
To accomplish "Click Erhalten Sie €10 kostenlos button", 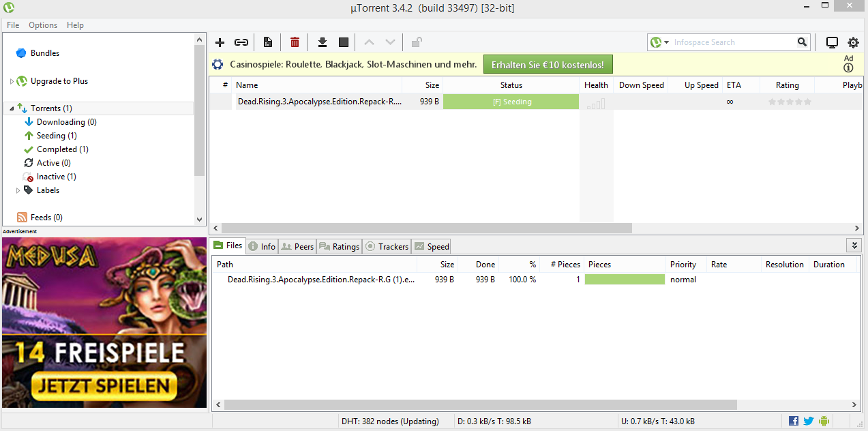I will pos(548,65).
